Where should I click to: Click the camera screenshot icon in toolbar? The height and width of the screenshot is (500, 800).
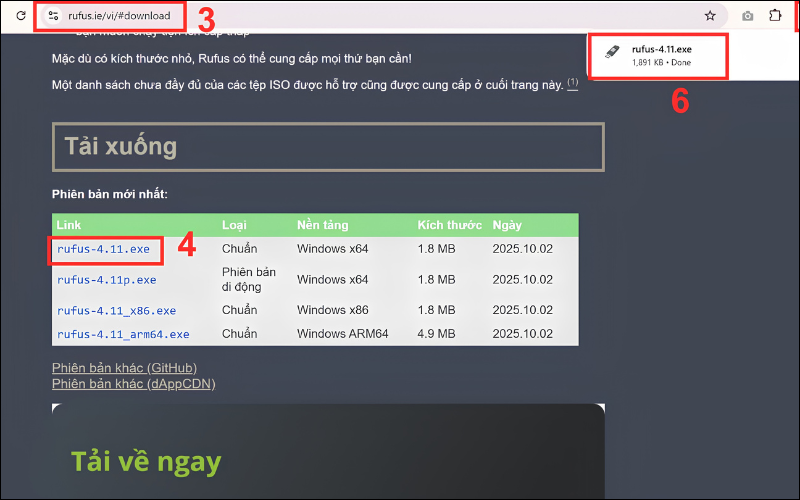click(x=747, y=16)
